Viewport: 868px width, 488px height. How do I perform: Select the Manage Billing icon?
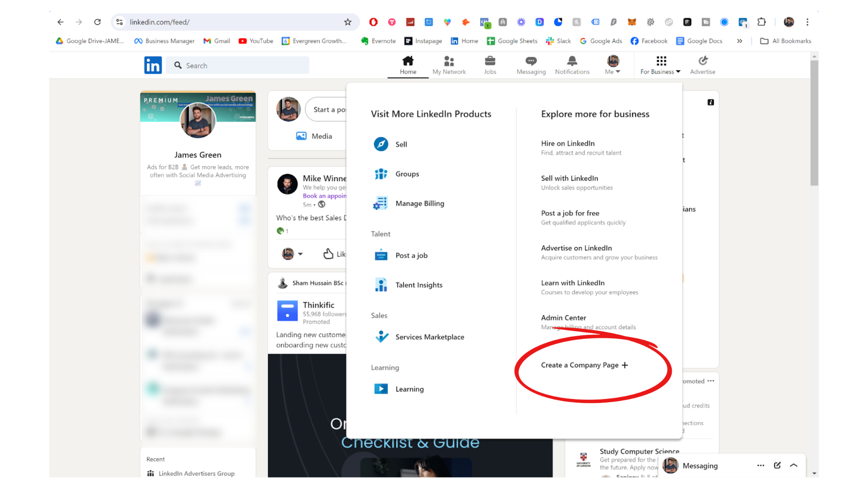tap(381, 203)
